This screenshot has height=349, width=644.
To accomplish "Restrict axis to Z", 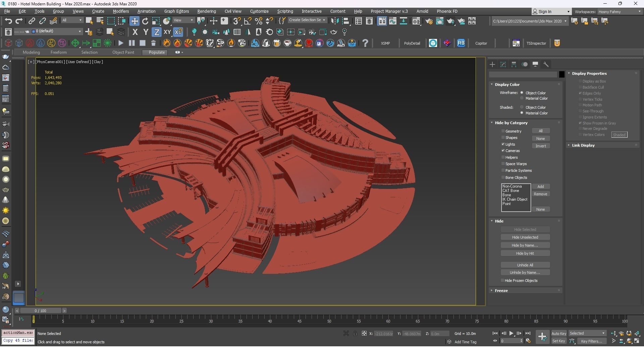I will click(x=157, y=32).
